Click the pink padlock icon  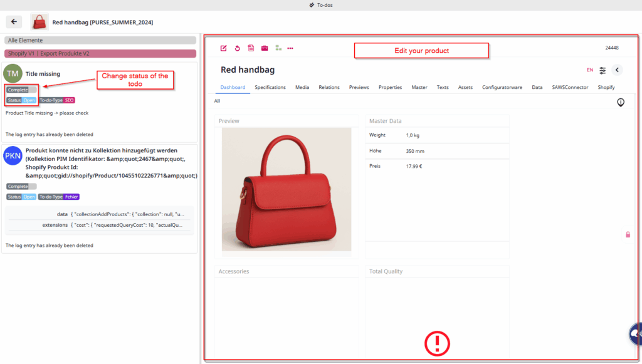point(628,234)
